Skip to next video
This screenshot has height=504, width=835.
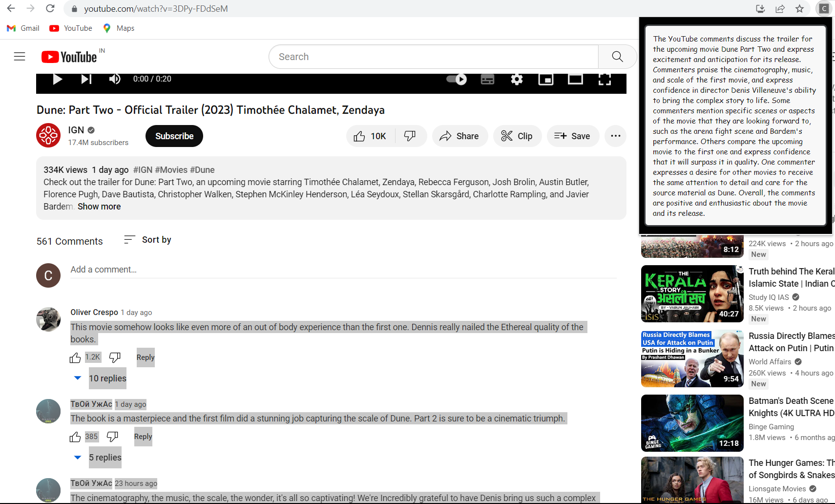(86, 79)
